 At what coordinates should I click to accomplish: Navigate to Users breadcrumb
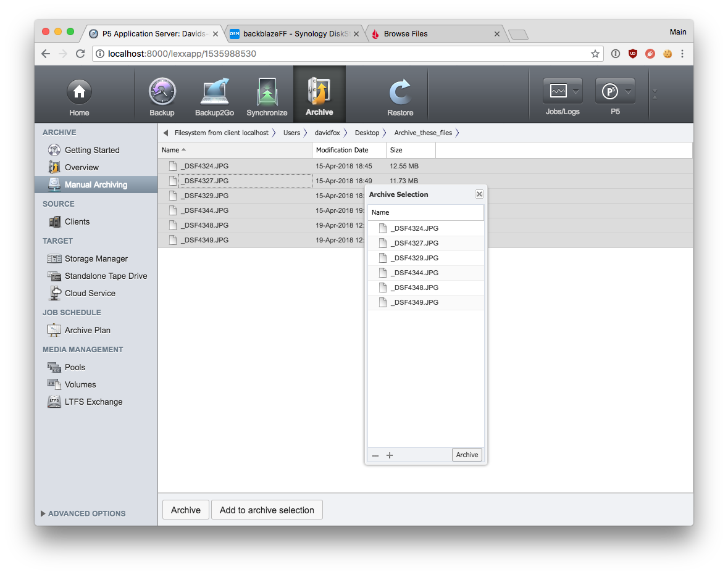tap(291, 133)
